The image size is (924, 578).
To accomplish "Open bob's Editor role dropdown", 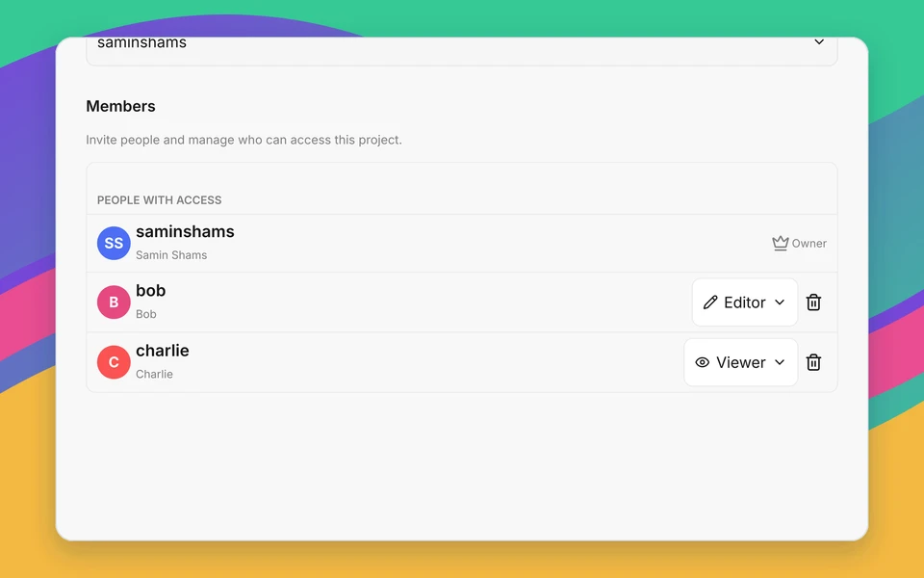I will coord(745,302).
